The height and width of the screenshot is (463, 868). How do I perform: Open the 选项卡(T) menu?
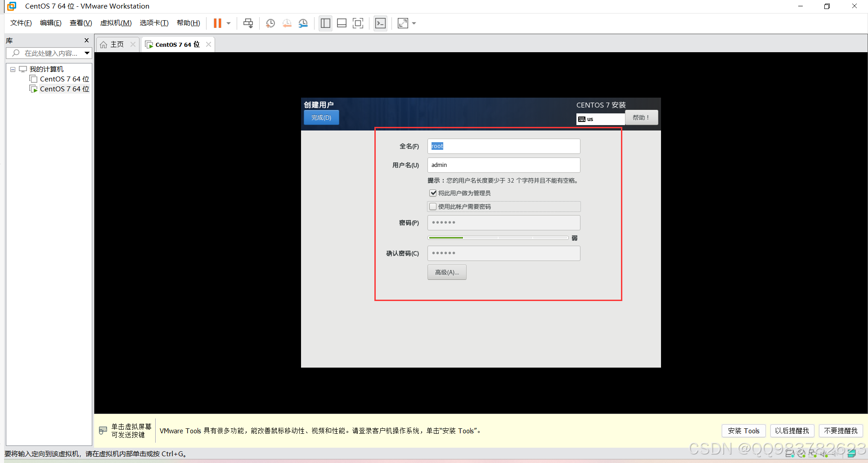click(154, 23)
